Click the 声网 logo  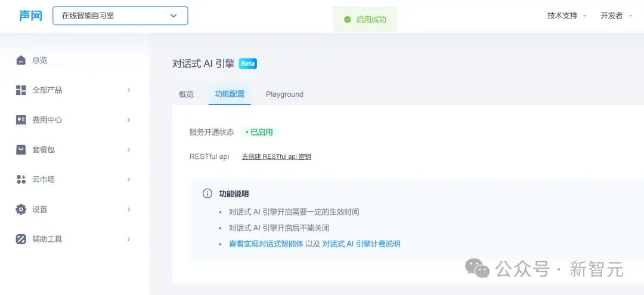point(31,16)
